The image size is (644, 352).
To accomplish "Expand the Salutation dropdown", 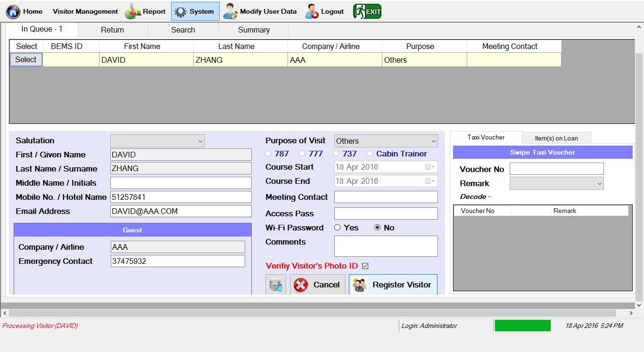I will tap(157, 141).
